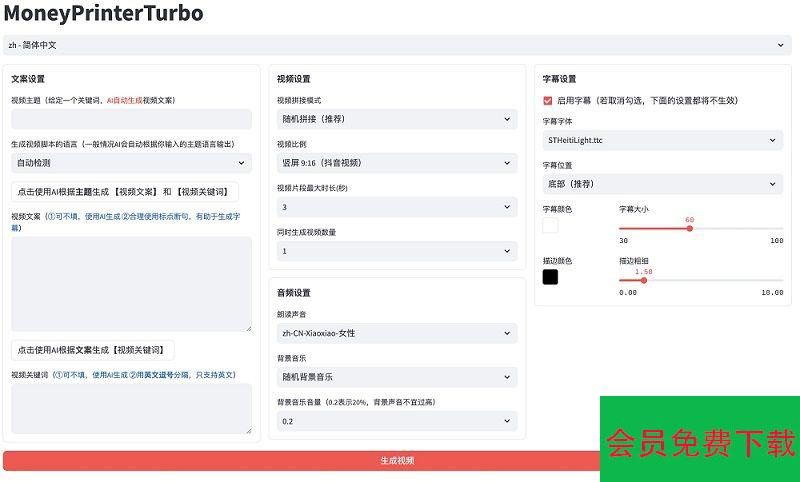Viewport: 800px width, 482px height.
Task: Open the 同时生成视频数量 dropdown
Action: (397, 251)
